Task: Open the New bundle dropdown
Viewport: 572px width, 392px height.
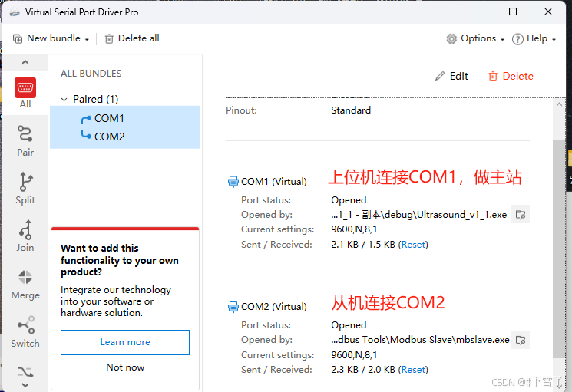Action: (51, 38)
